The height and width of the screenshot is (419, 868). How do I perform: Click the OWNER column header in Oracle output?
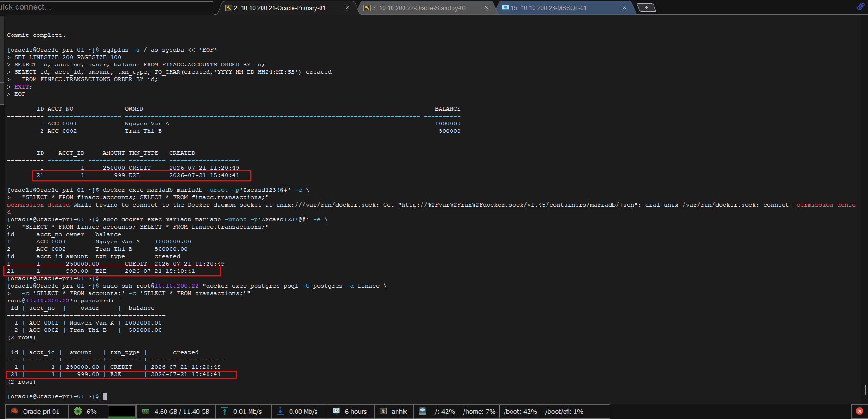click(x=134, y=109)
